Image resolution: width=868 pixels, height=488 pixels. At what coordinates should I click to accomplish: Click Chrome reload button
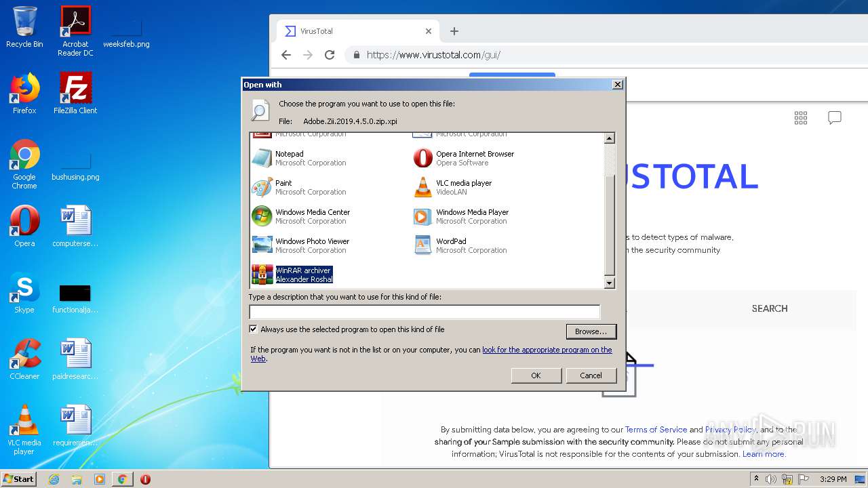[x=330, y=55]
